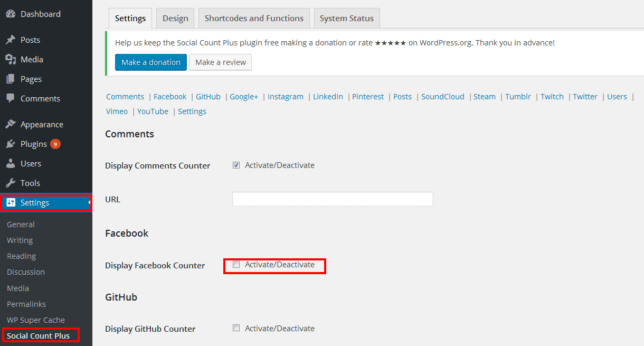
Task: Open Media via the camera icon
Action: pos(12,59)
